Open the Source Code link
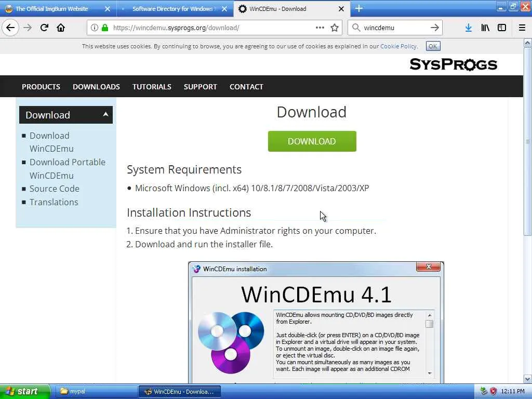Viewport: 532px width, 399px height. 54,189
